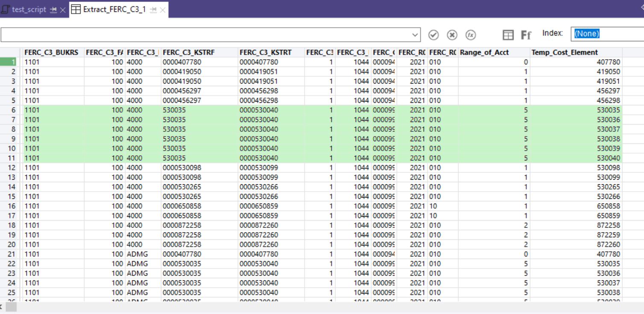Click the horizontal scrollbar thumb at bottom
Screen dimensions: 644x314
11,307
